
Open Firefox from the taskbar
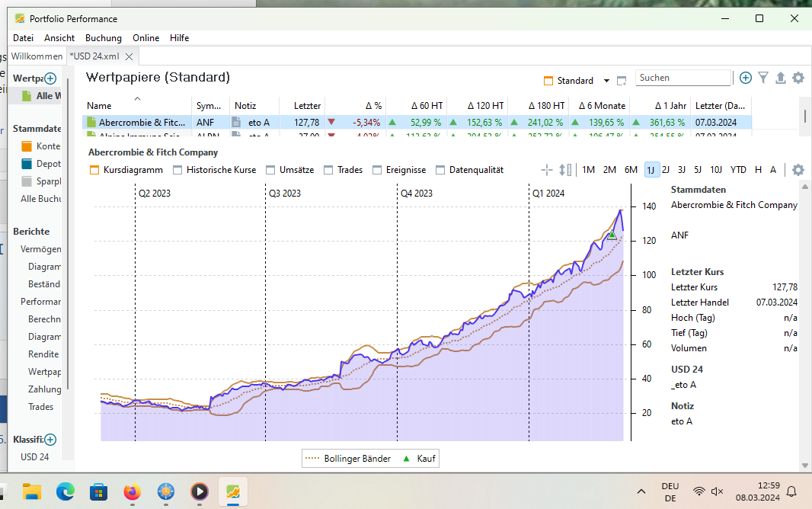(132, 491)
